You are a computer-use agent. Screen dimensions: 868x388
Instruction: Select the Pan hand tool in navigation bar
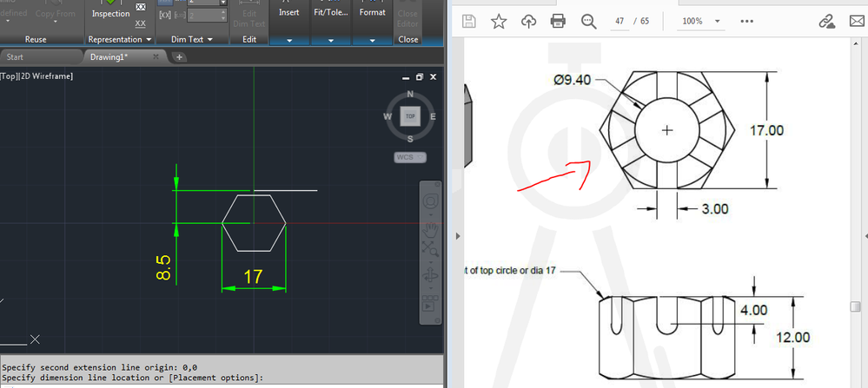point(430,230)
